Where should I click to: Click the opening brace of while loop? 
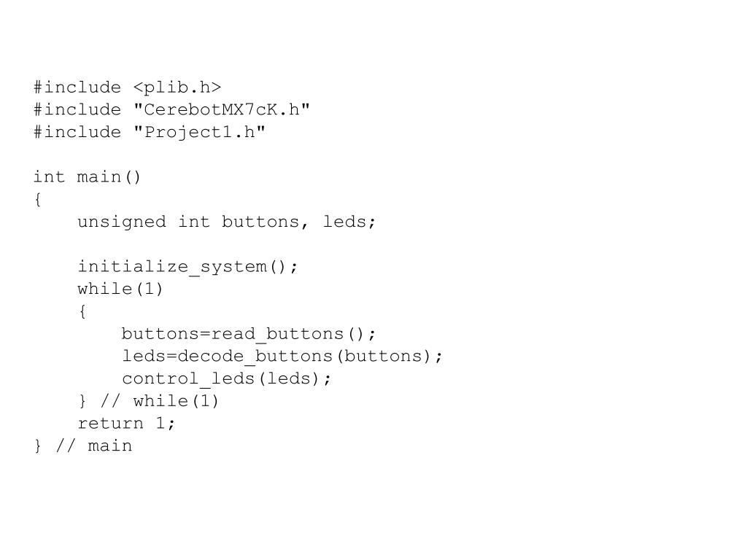tap(82, 311)
